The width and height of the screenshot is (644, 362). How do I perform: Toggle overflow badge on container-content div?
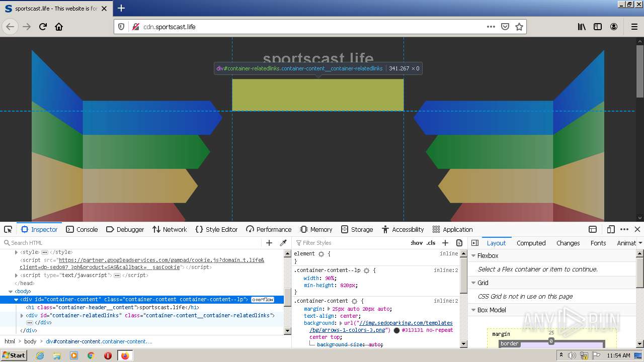(263, 300)
